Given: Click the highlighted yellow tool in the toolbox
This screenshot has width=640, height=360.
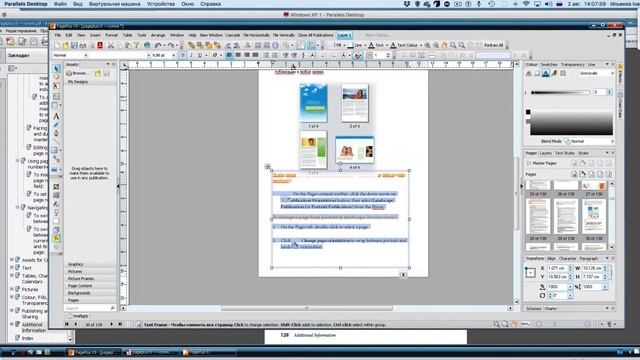Looking at the screenshot, I should [x=56, y=238].
